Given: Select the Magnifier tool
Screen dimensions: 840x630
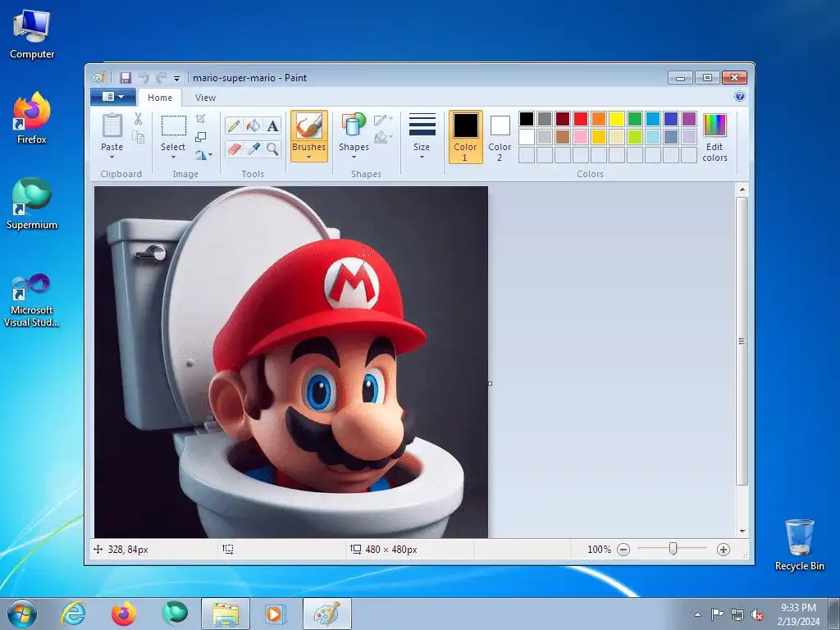Looking at the screenshot, I should click(272, 148).
